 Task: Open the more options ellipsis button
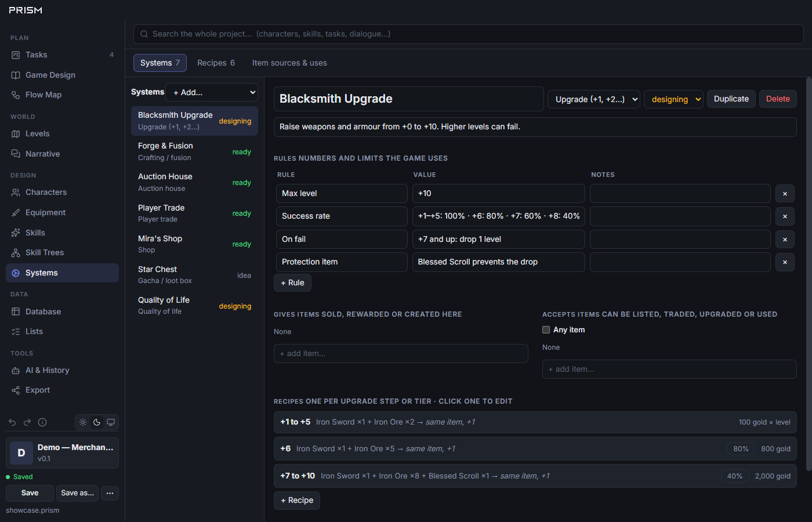click(110, 493)
